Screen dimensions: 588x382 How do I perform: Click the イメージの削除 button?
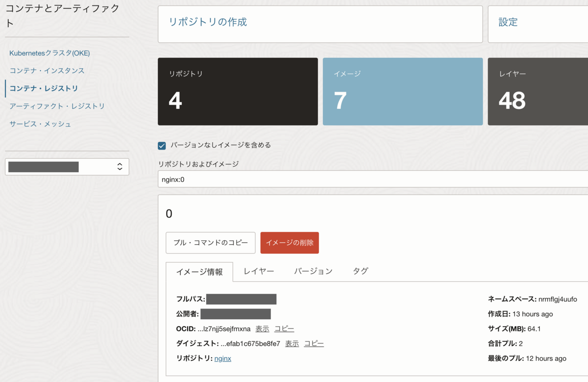pos(289,242)
